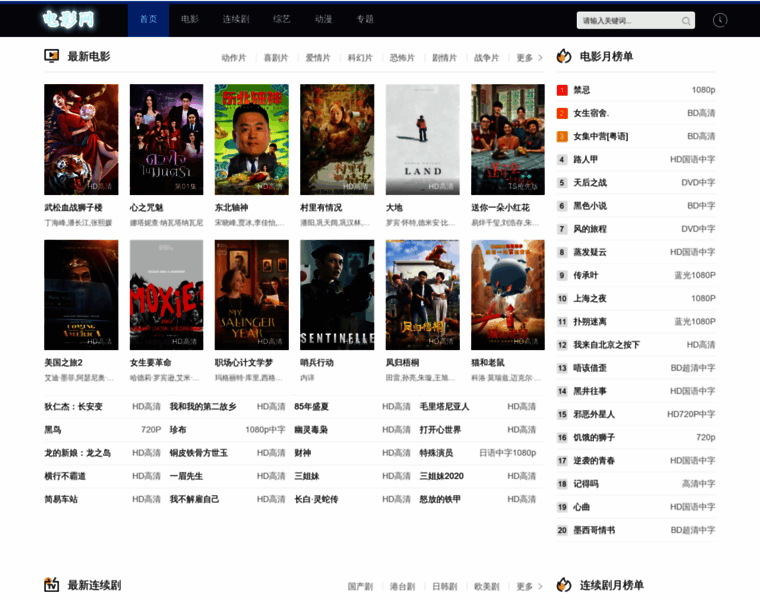Click 狄仁杰:长安变 in the list
The image size is (760, 600).
coord(73,407)
